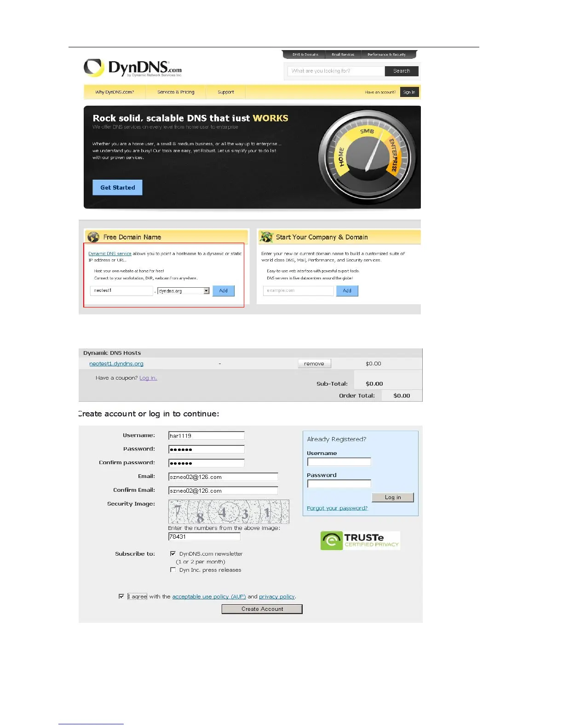Click the icon beside Start Your Company & Domain
The height and width of the screenshot is (728, 563).
(x=266, y=237)
